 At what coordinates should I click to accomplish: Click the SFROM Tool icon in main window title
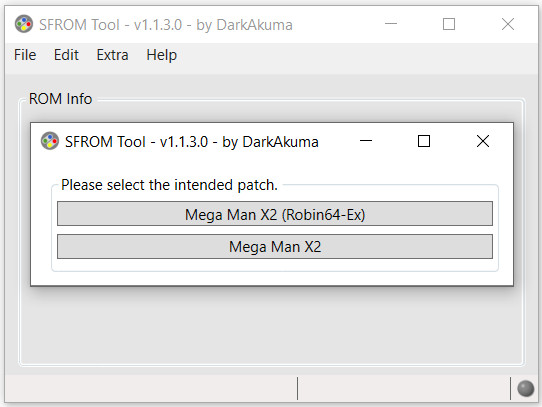[24, 24]
